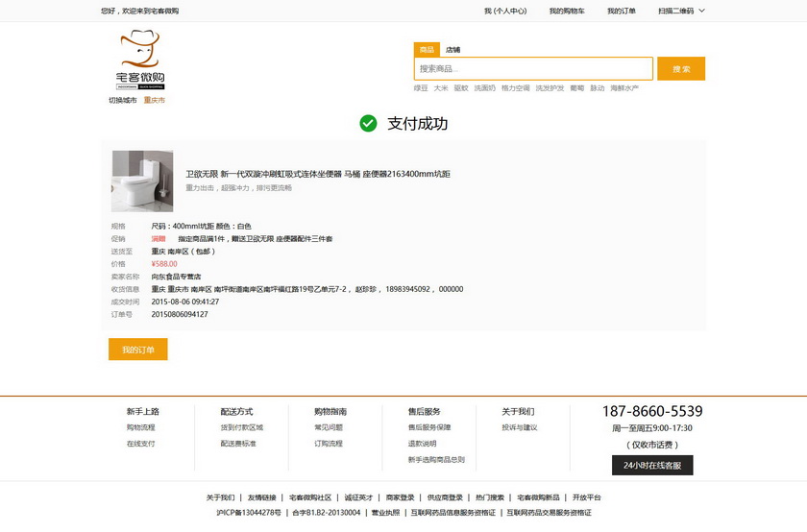Open 供应商登录 bottom link

[445, 497]
